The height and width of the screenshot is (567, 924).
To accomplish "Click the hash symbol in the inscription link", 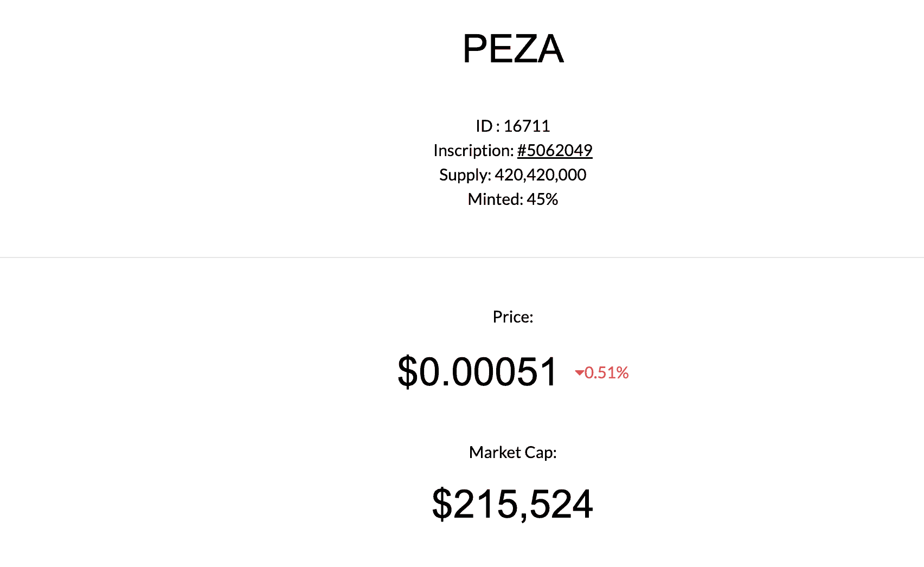I will (x=522, y=150).
